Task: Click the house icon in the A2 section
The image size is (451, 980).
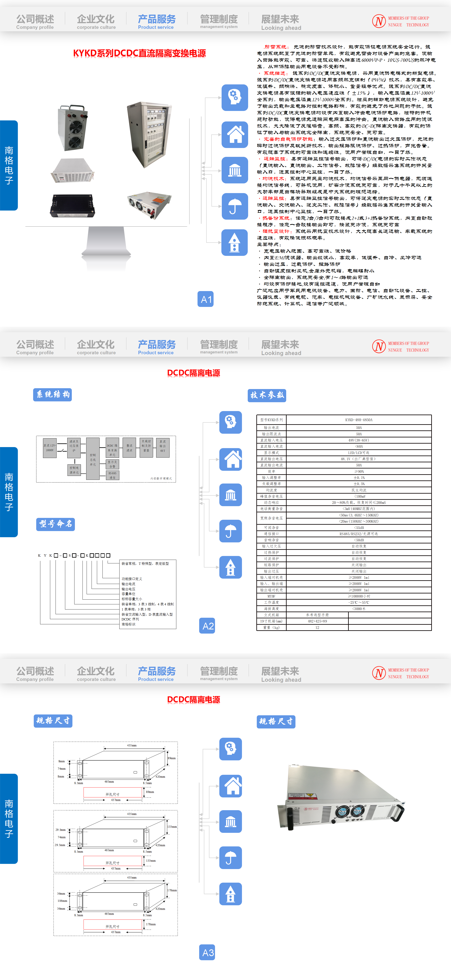Action: tap(230, 459)
